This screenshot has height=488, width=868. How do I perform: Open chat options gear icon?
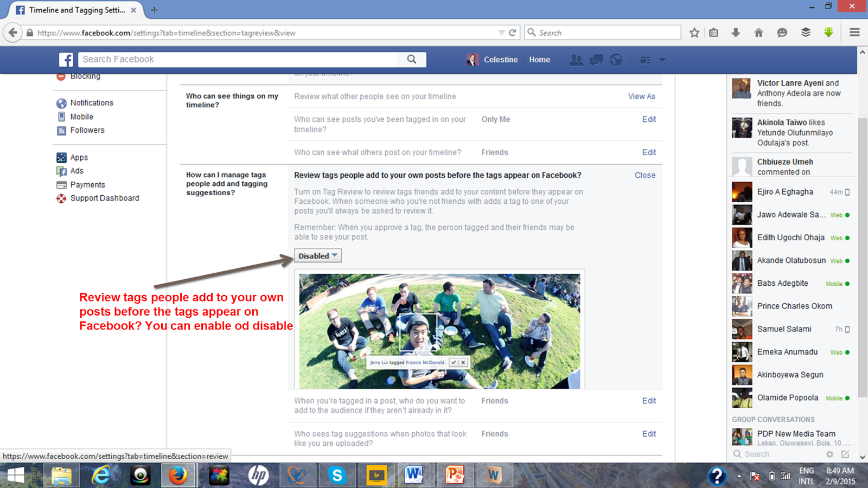click(x=829, y=454)
